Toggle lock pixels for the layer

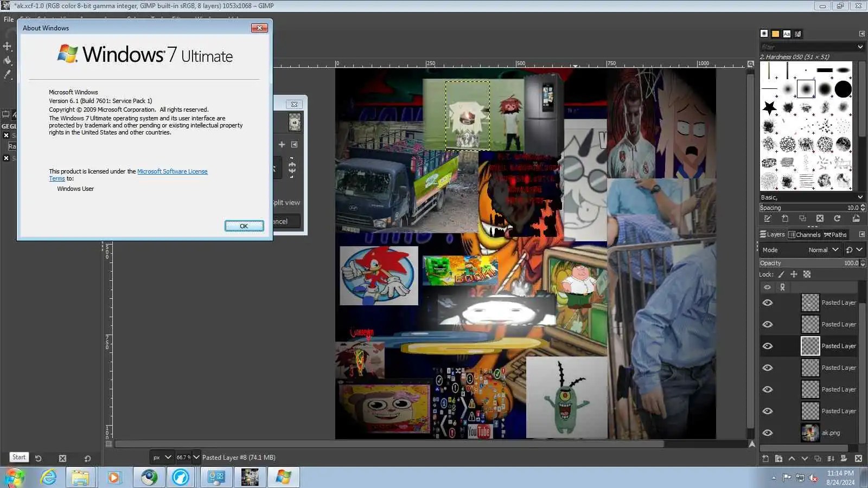tap(781, 274)
